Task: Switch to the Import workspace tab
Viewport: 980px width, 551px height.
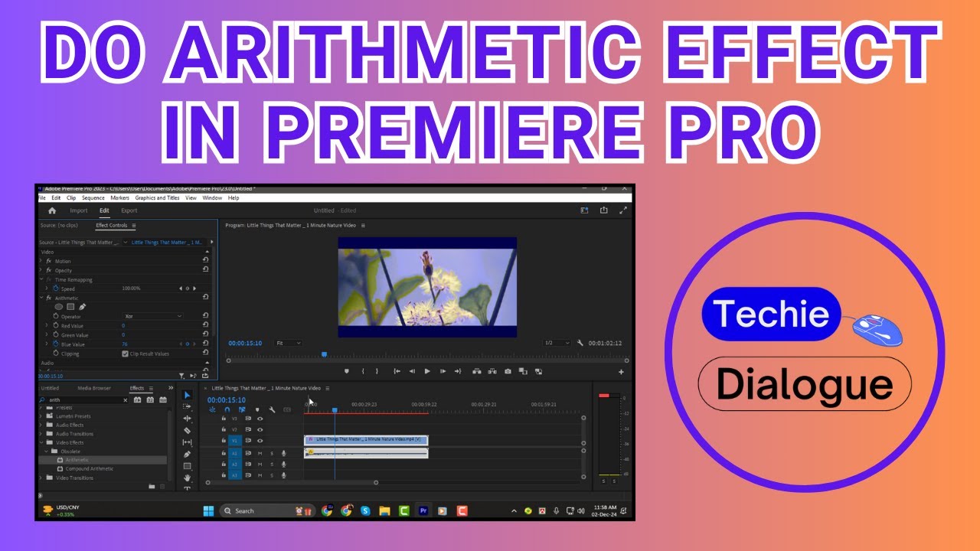Action: 79,210
